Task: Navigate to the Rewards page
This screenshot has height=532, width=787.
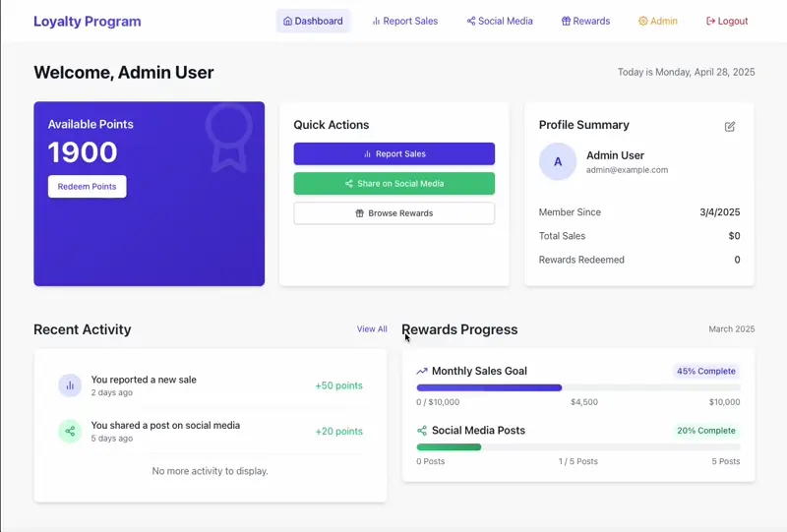Action: pyautogui.click(x=585, y=21)
